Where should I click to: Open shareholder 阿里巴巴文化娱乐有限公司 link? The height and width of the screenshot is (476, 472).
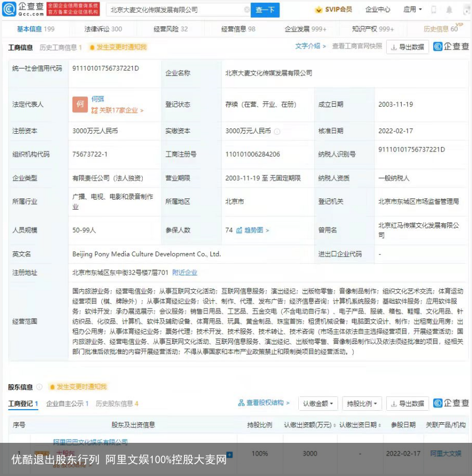click(x=90, y=442)
